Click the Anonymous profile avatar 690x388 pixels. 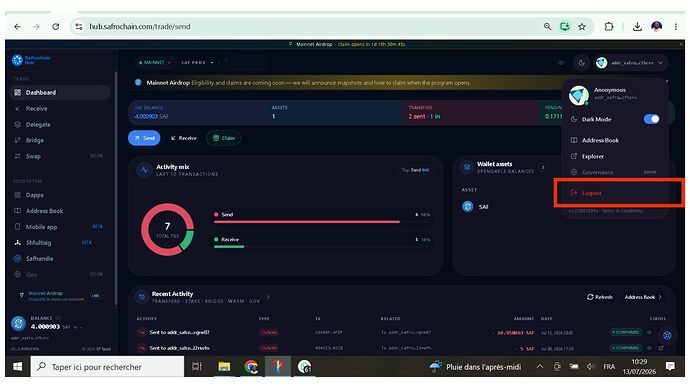pos(579,95)
